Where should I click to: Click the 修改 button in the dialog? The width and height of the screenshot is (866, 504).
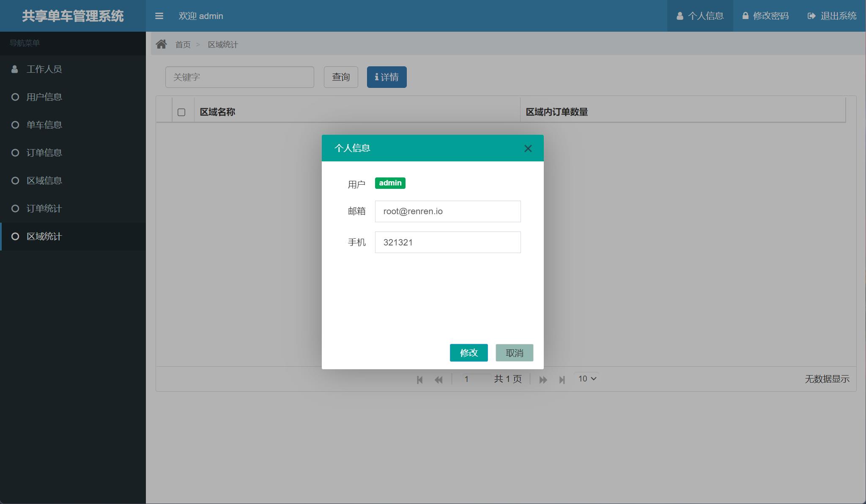(x=469, y=352)
